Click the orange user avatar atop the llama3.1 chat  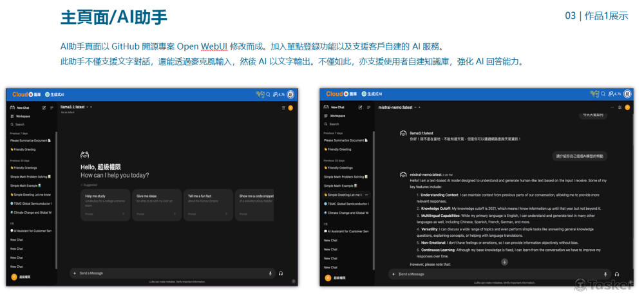pyautogui.click(x=290, y=107)
